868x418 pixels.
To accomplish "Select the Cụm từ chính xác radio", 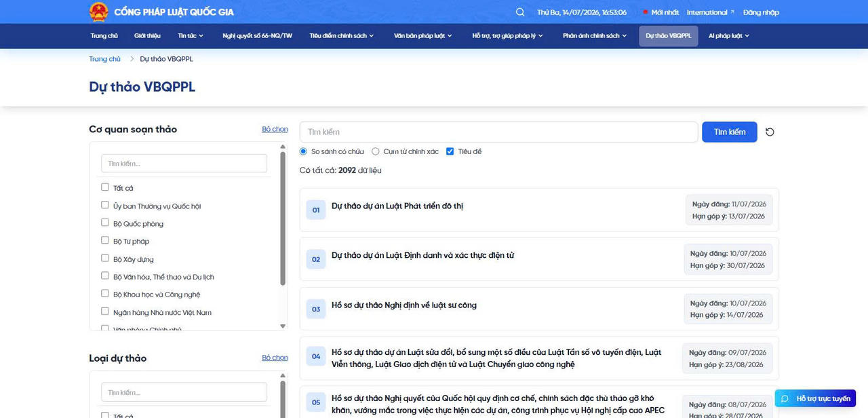I will 376,151.
